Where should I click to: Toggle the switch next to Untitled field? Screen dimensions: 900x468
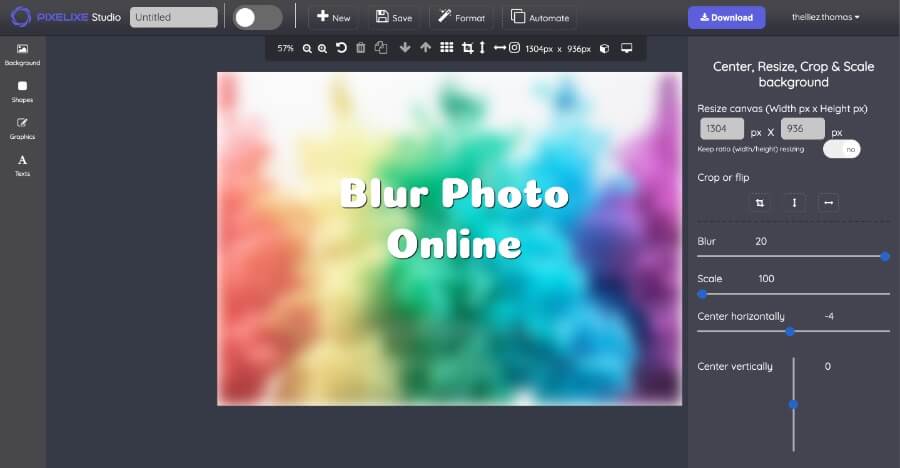[x=257, y=17]
